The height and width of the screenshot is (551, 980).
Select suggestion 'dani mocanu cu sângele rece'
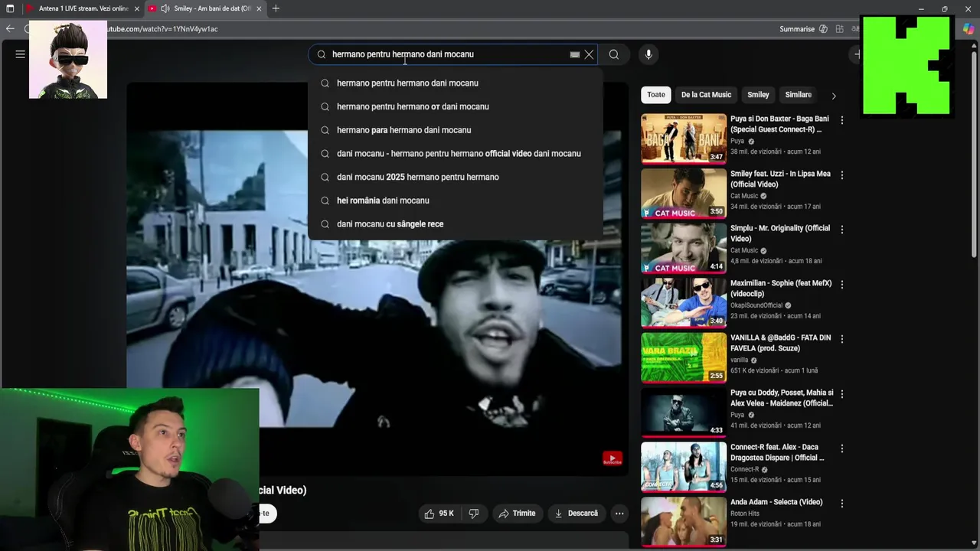(455, 224)
